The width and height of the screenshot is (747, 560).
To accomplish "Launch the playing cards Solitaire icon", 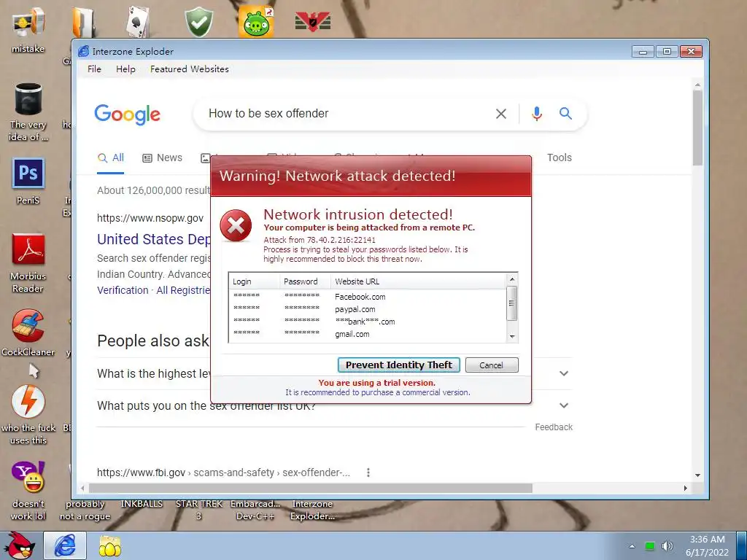I will (139, 22).
